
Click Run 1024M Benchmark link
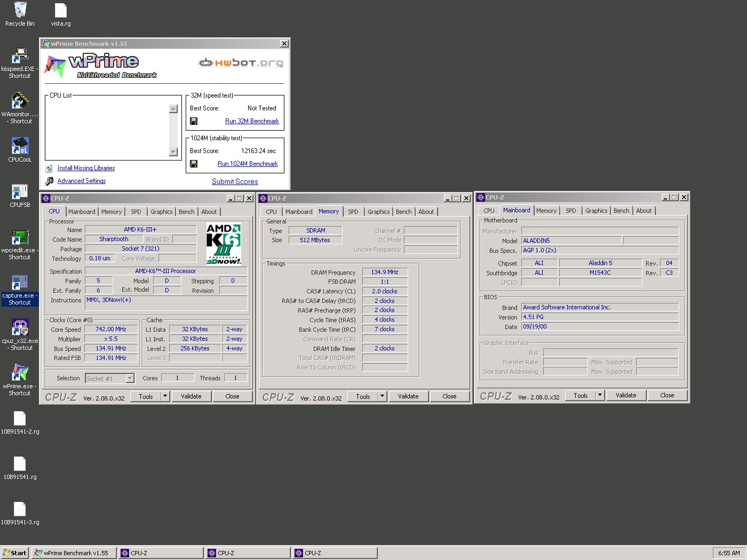click(248, 164)
